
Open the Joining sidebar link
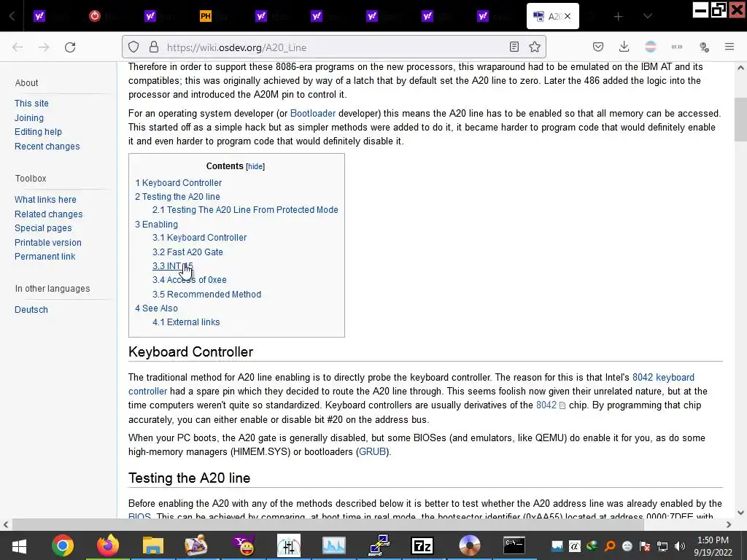[x=29, y=117]
